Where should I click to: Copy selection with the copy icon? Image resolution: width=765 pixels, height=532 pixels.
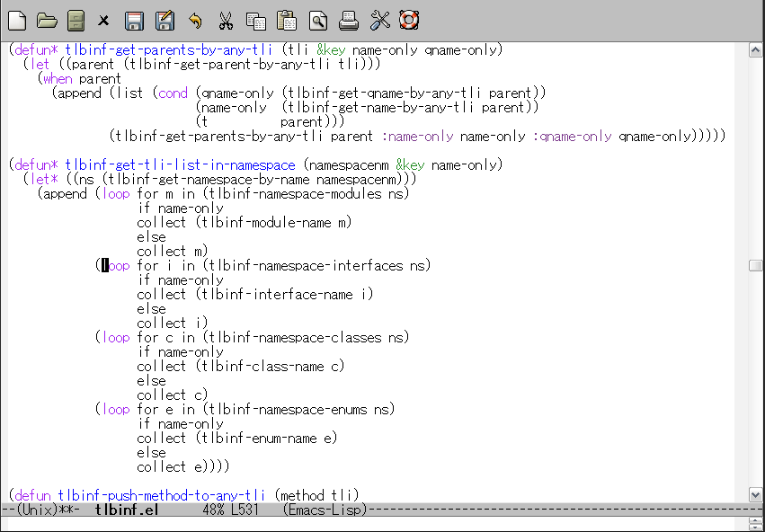click(256, 21)
